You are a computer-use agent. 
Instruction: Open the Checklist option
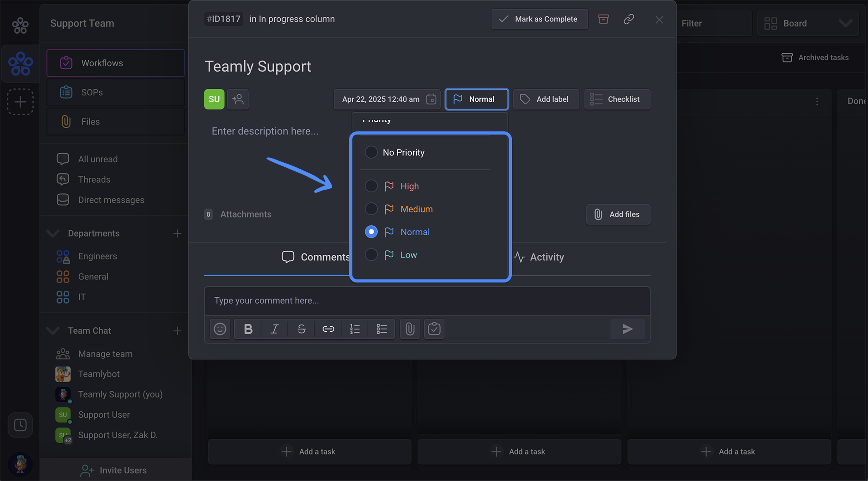click(617, 99)
